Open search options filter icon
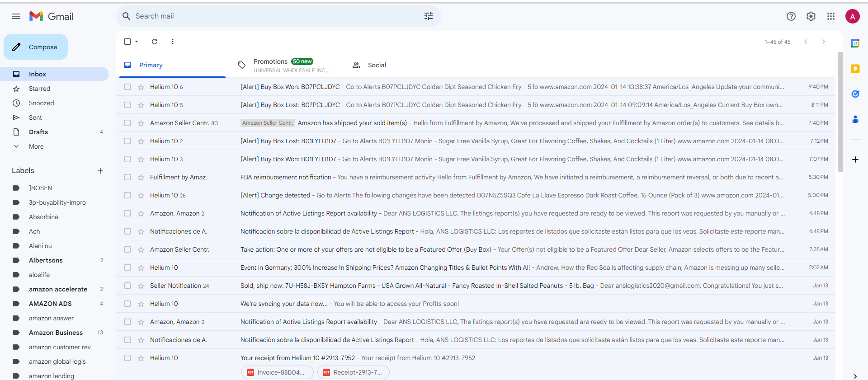Image resolution: width=868 pixels, height=380 pixels. pyautogui.click(x=429, y=16)
